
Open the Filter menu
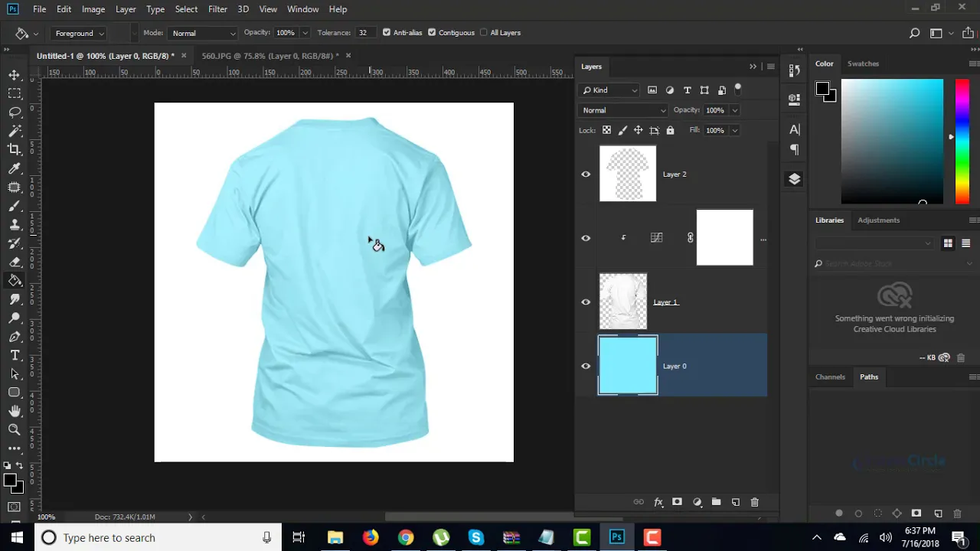coord(217,9)
